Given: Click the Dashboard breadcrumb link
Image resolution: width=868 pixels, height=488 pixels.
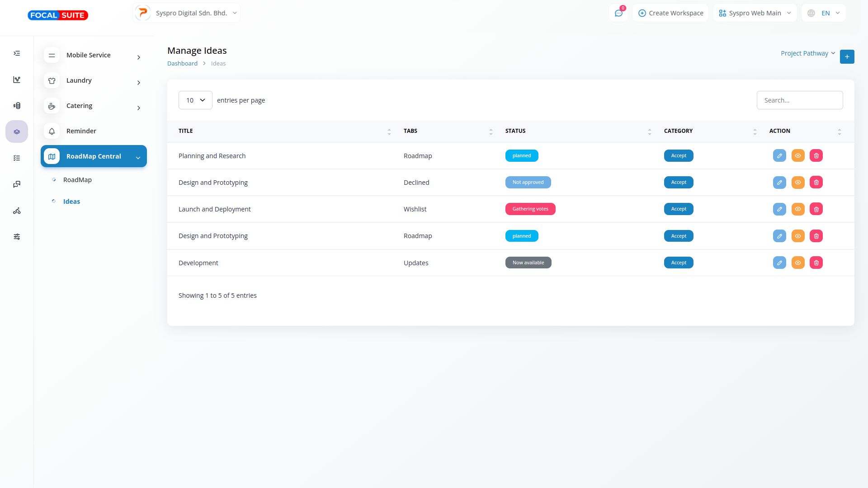Looking at the screenshot, I should pos(182,64).
